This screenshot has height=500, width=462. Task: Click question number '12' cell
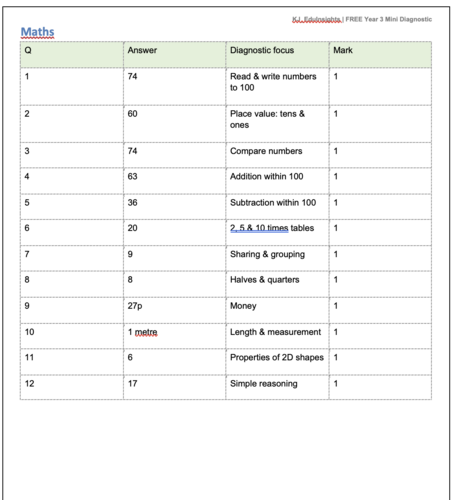pyautogui.click(x=72, y=387)
